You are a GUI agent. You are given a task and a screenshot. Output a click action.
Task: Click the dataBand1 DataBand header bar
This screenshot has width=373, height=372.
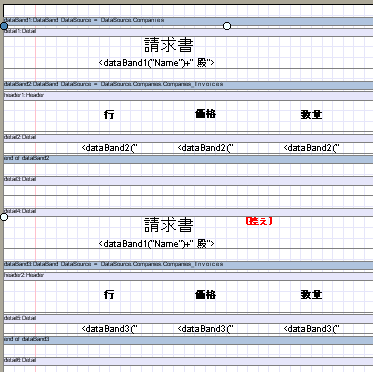(188, 20)
